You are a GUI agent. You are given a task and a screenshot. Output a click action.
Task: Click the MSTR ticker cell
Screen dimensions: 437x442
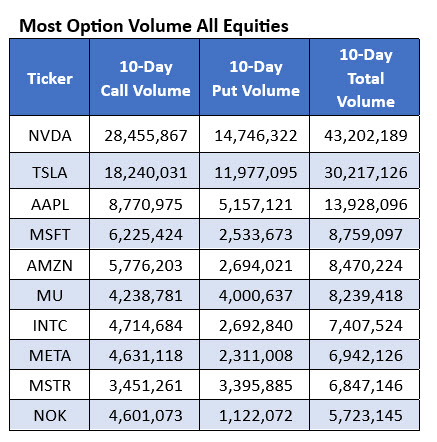click(x=50, y=385)
